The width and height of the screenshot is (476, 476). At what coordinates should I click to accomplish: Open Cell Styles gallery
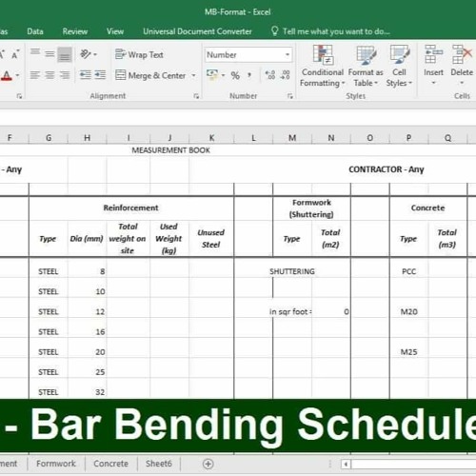click(x=399, y=66)
